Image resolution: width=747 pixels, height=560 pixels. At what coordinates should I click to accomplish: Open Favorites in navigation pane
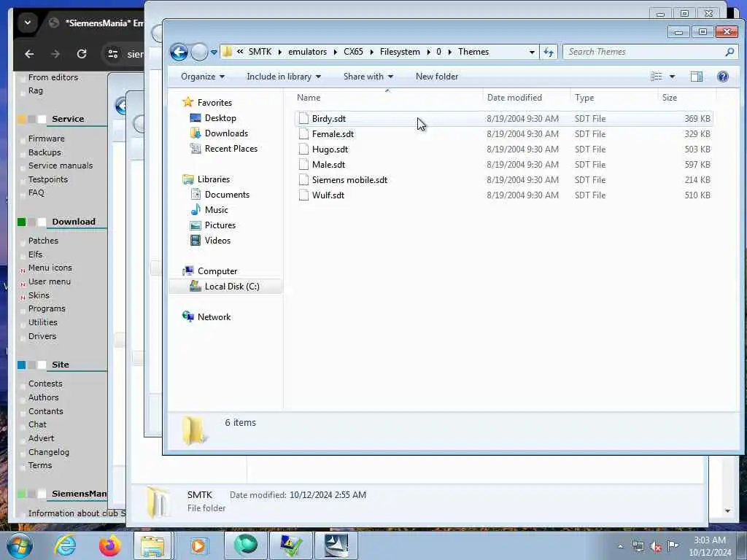coord(214,102)
